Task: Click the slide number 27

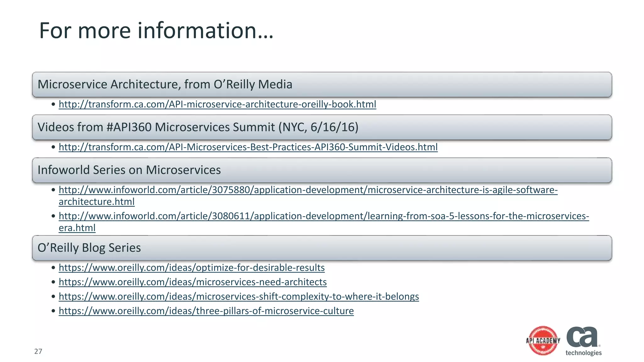Action: (38, 351)
